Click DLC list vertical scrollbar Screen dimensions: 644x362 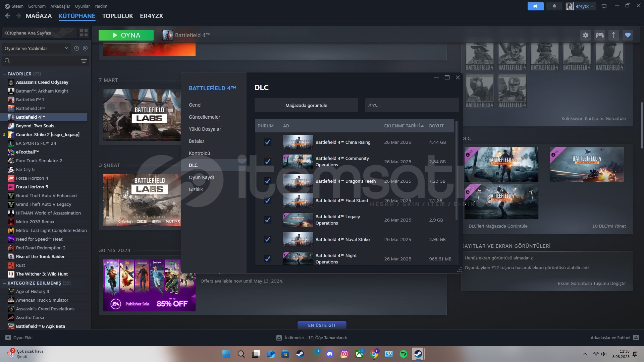(456, 170)
